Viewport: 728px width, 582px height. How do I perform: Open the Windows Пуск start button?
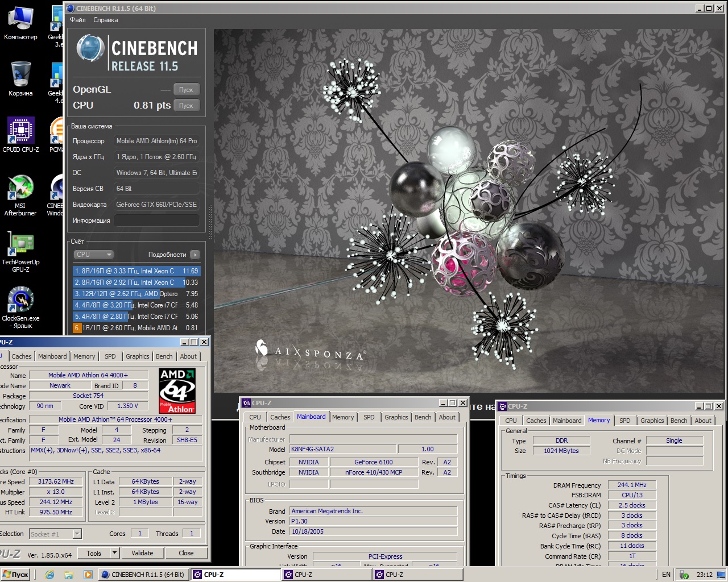coord(15,575)
